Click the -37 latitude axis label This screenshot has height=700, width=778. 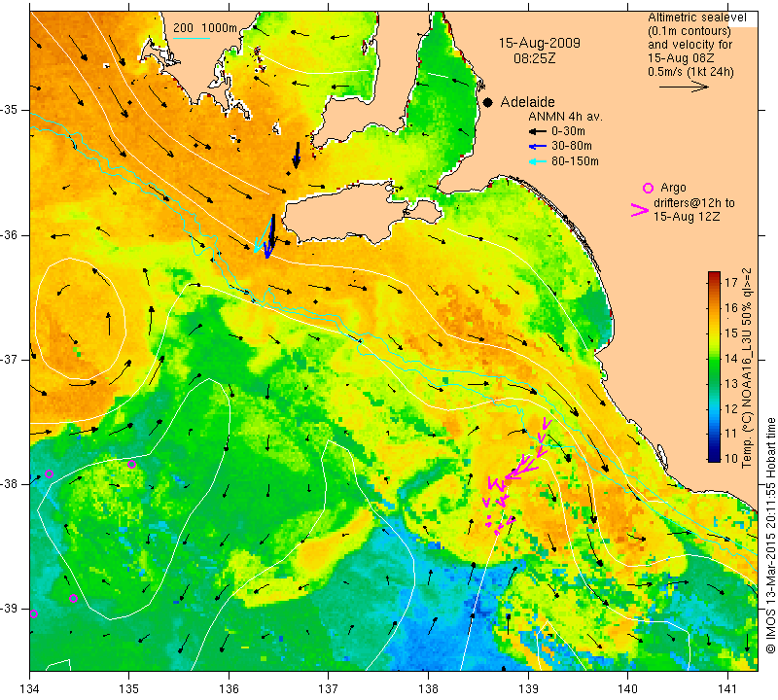click(10, 359)
